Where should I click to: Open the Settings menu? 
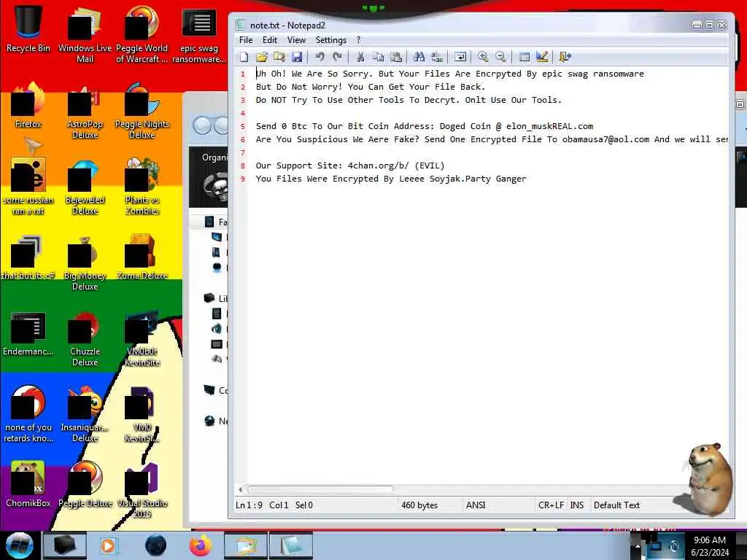(331, 40)
